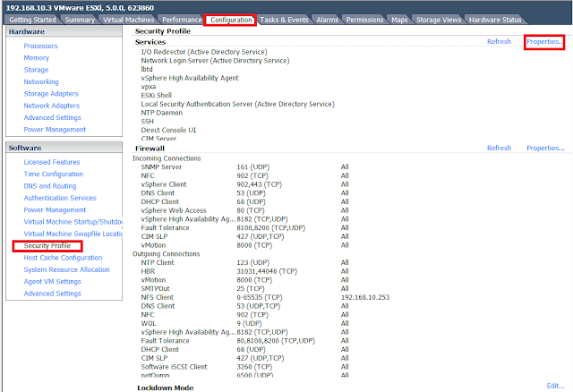Click the Software panel header
This screenshot has width=573, height=392.
(64, 148)
